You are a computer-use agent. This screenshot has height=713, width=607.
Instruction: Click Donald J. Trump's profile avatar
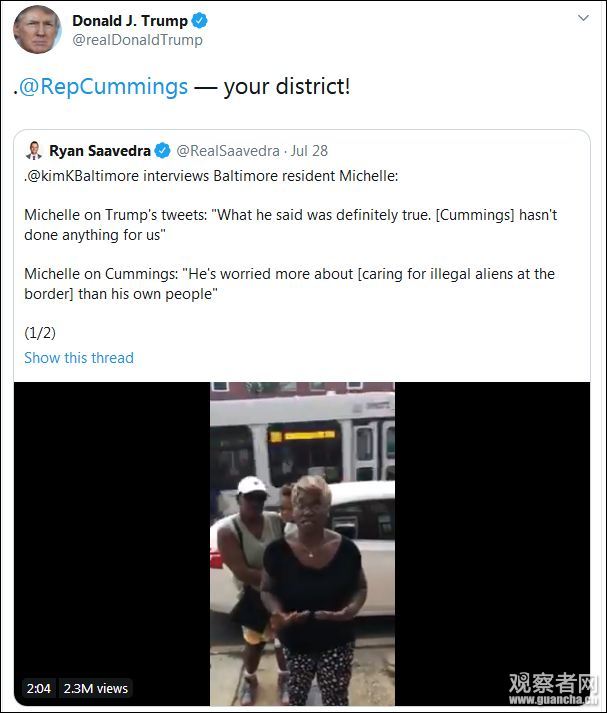click(37, 30)
